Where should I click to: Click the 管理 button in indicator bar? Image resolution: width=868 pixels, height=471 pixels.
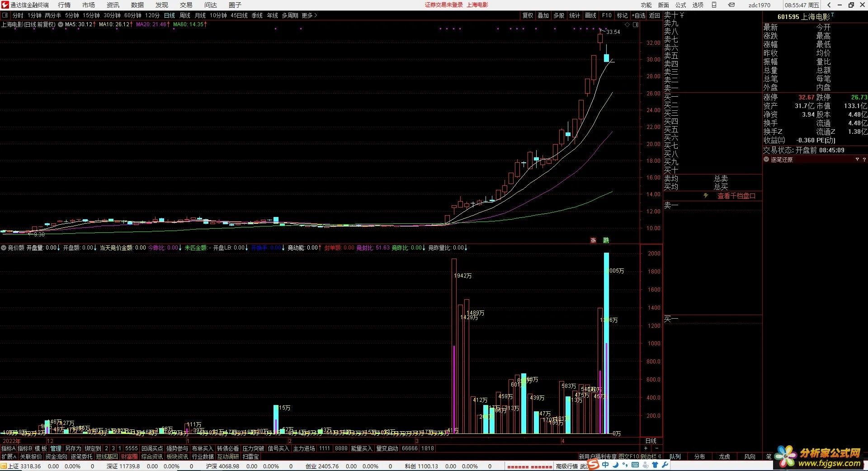(56, 448)
